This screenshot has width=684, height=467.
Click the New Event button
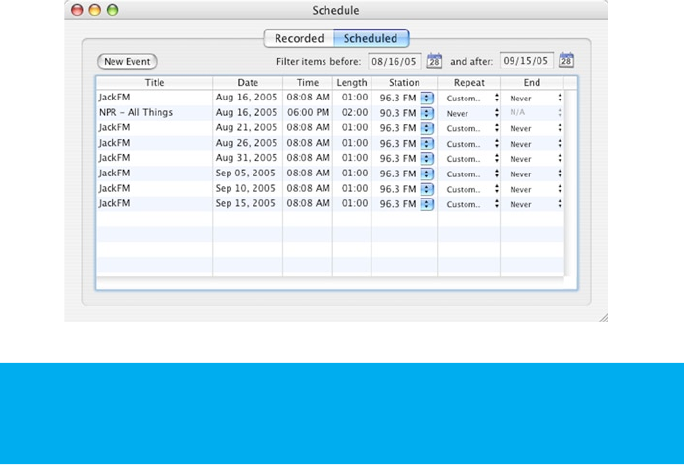[x=127, y=62]
